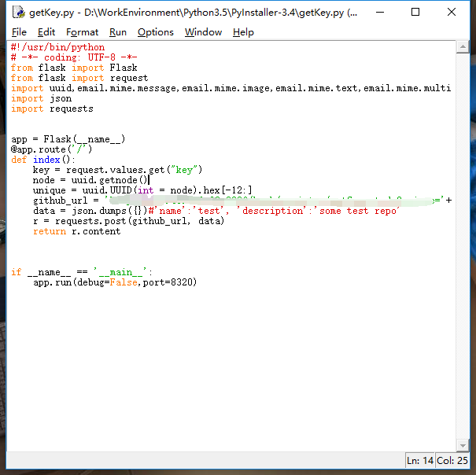Viewport: 476px width, 475px height.
Task: Click the 'unique = uuid.UUID' line
Action: coord(142,190)
